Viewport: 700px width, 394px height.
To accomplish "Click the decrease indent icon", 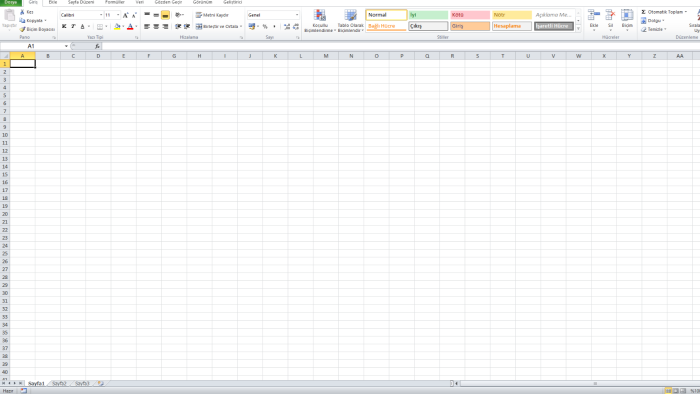I will [178, 26].
